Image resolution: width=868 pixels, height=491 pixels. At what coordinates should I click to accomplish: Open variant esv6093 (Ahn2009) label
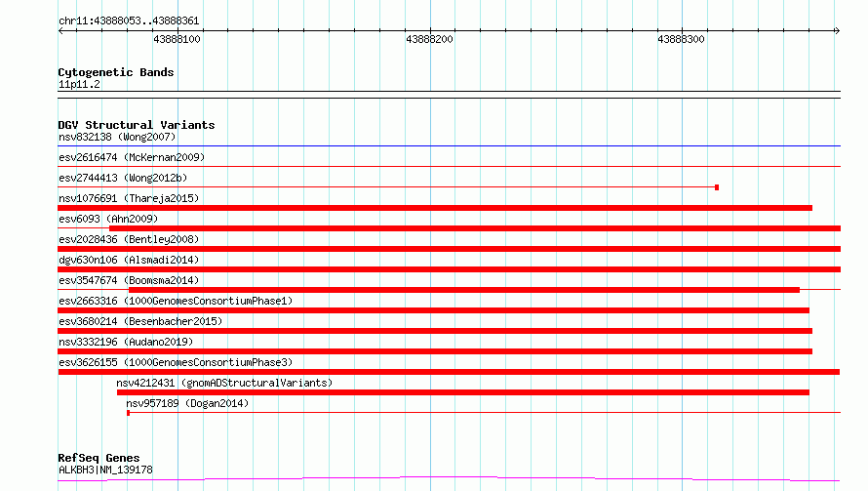[x=108, y=219]
